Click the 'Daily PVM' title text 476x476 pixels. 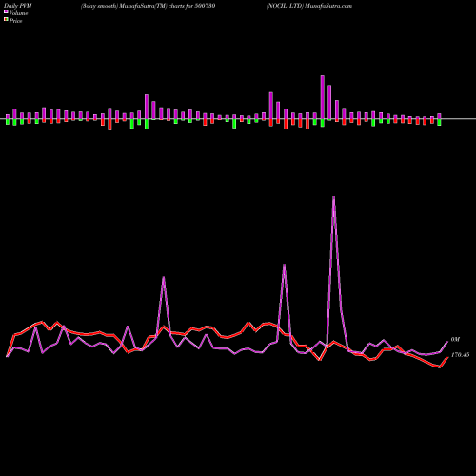point(18,6)
